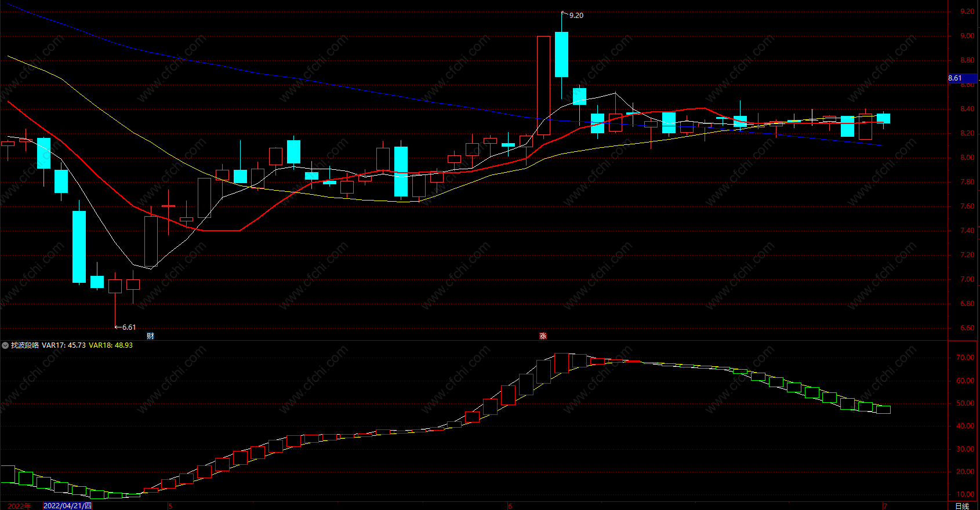This screenshot has width=980, height=510.
Task: Click the 50.00 indicator axis label
Action: (966, 403)
